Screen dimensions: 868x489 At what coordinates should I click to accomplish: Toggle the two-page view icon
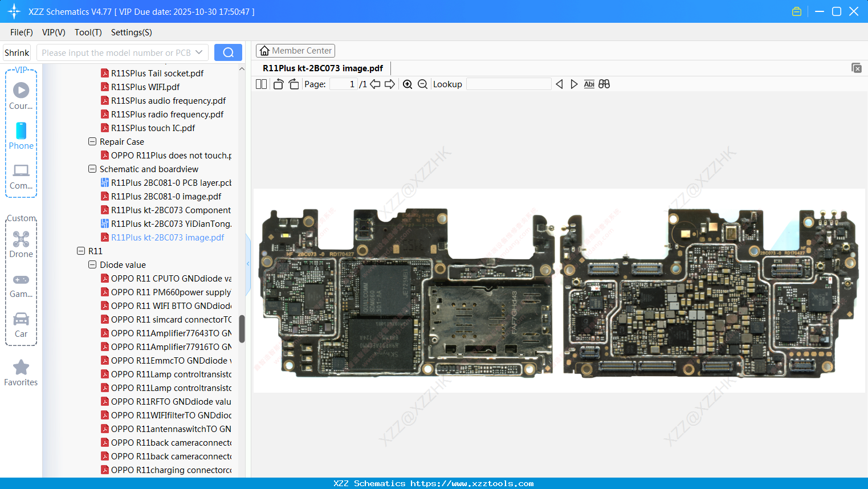[x=261, y=84]
